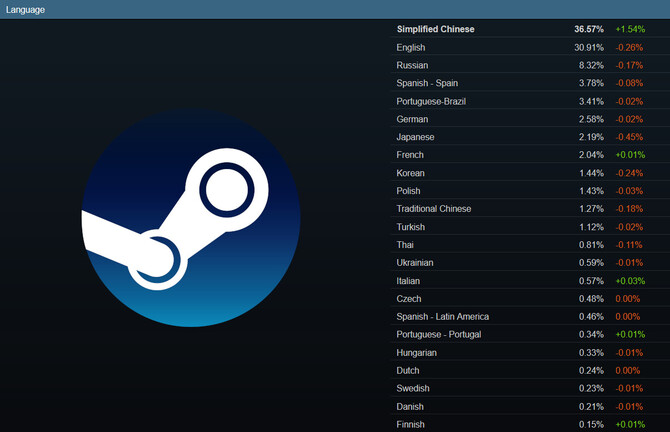Click the 0.21% share value
The image size is (670, 432).
(591, 407)
